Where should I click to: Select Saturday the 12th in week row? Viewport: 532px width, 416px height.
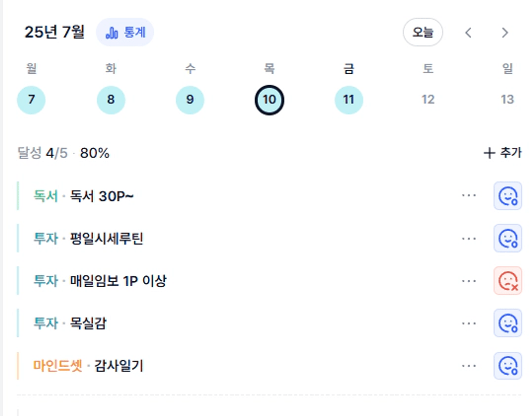tap(428, 100)
